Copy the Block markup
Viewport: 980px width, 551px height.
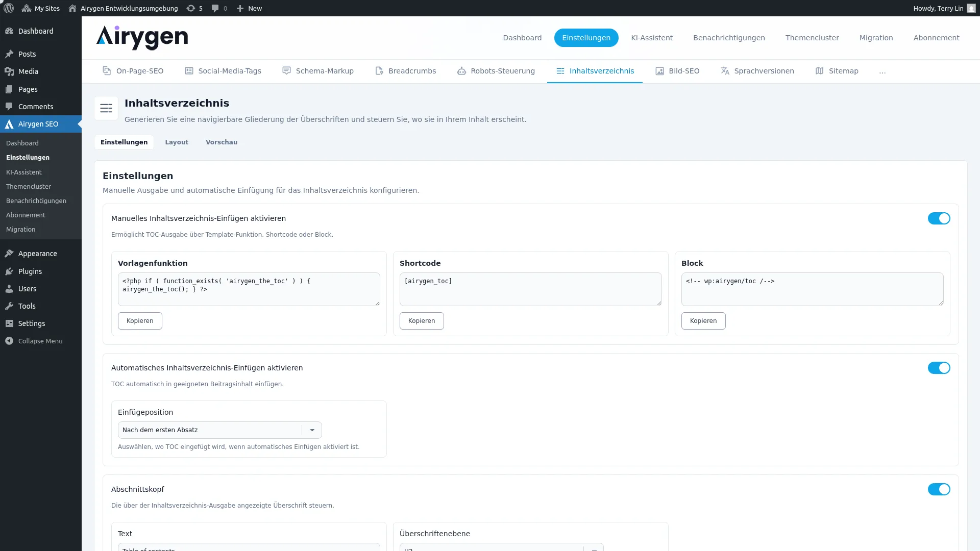point(703,321)
